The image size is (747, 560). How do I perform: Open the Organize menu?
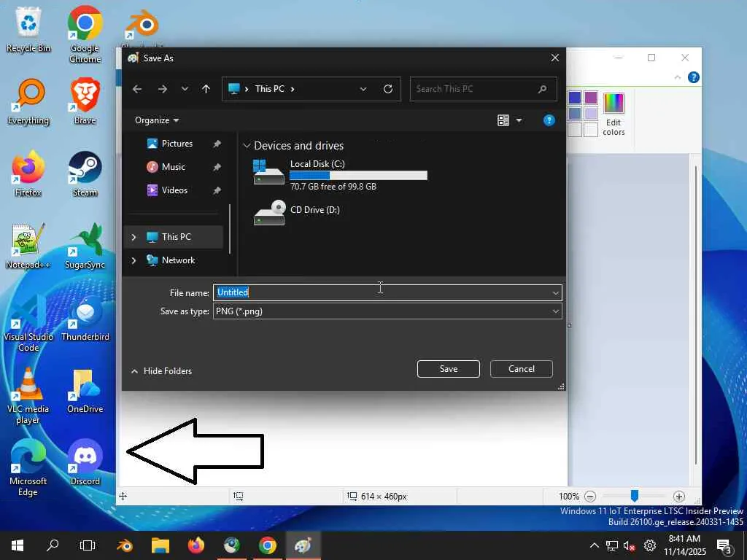(157, 120)
